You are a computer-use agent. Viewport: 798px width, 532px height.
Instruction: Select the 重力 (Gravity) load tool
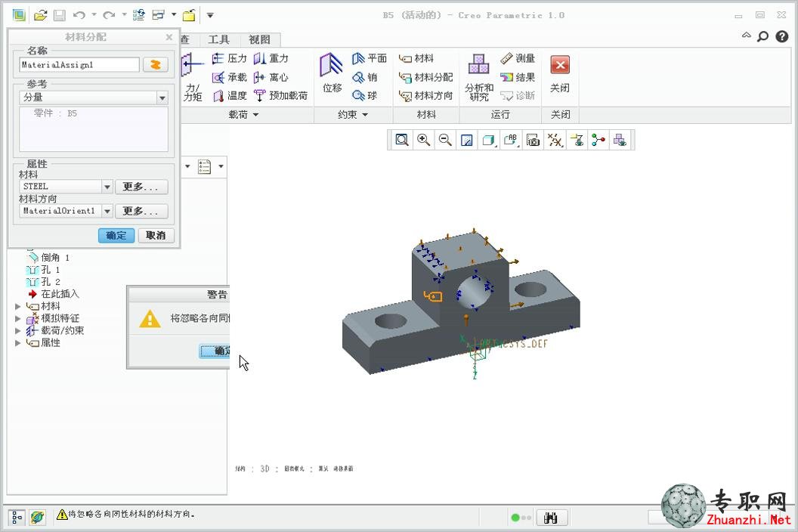271,58
